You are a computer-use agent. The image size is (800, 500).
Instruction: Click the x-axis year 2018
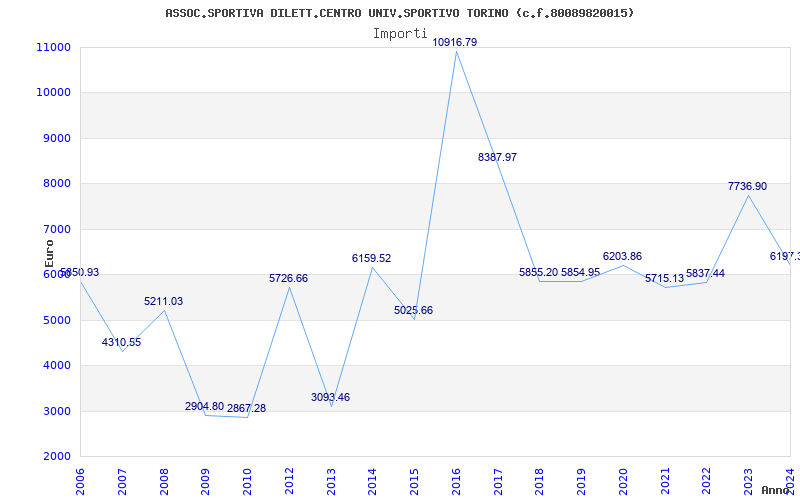point(540,482)
